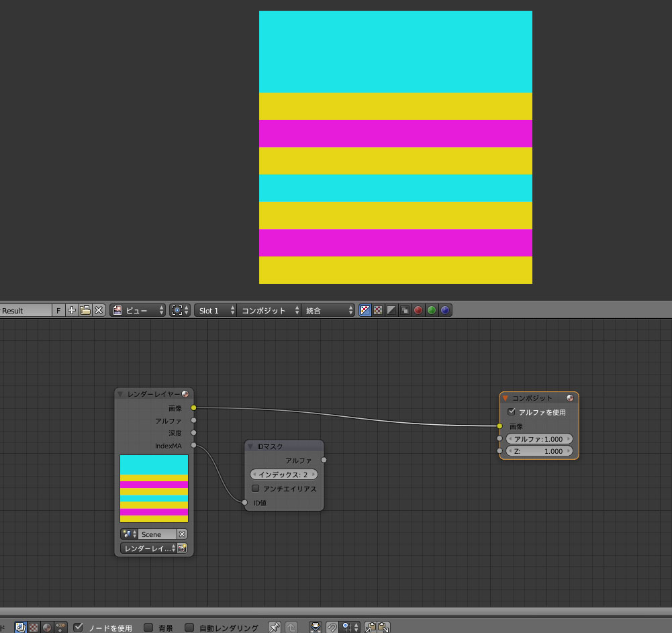Click copy nodes to clipboard icon
This screenshot has width=672, height=633.
pos(371,628)
